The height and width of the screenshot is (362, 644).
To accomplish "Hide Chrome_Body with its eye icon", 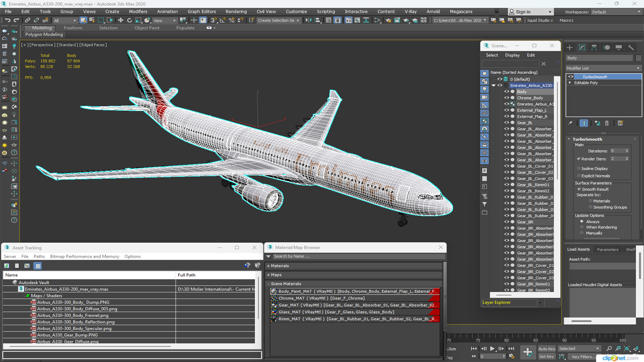I will pos(506,98).
